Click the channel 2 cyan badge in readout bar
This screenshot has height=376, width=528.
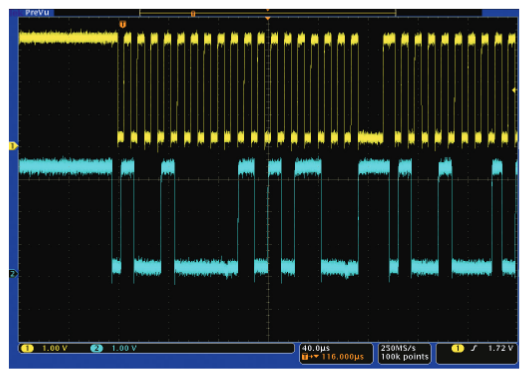96,348
